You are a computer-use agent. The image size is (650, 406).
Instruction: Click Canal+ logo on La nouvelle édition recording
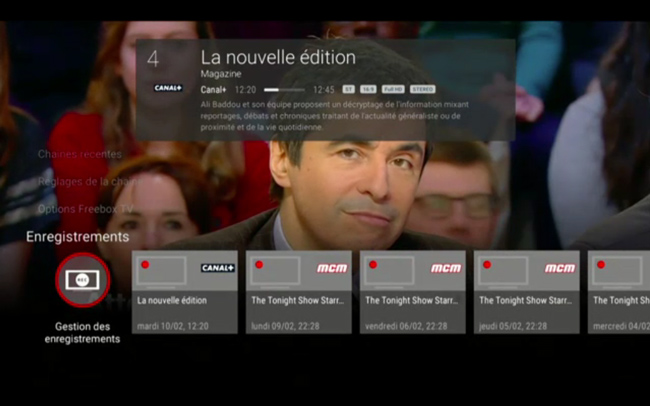217,268
